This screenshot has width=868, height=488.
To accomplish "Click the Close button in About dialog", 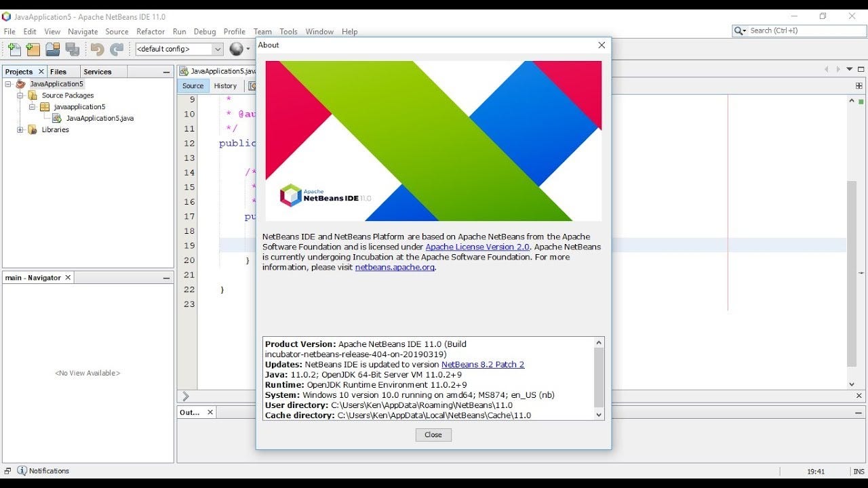I will (x=433, y=435).
